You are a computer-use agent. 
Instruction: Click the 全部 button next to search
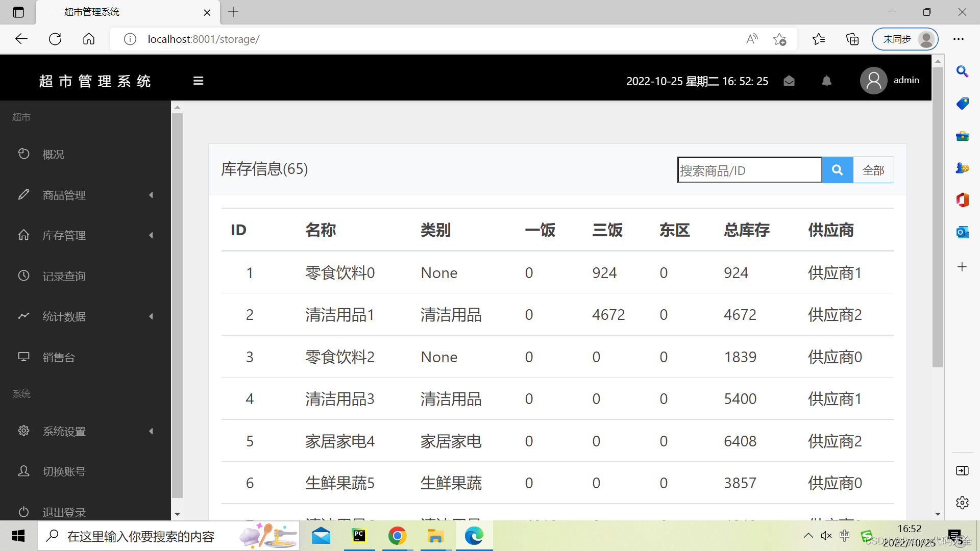coord(873,170)
